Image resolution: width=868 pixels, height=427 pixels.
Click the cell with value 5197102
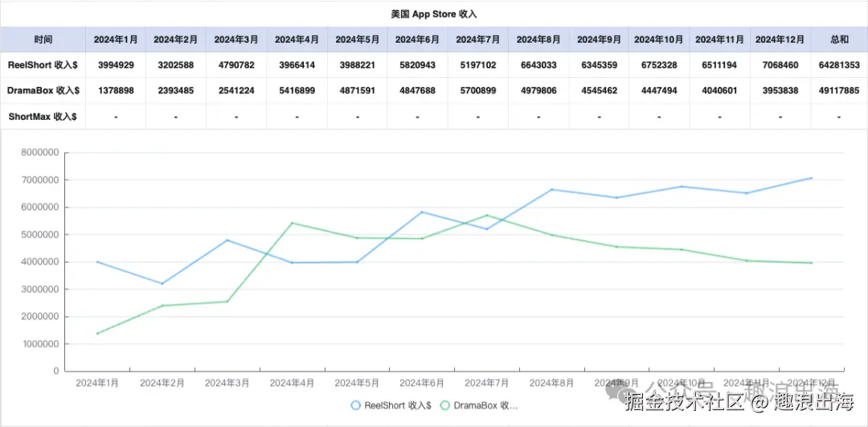click(477, 65)
